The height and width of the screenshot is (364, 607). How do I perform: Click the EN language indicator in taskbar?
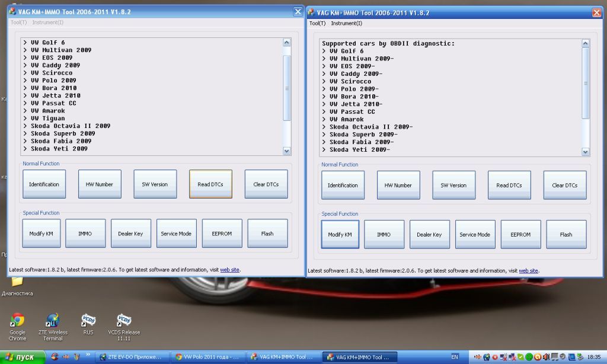pos(455,357)
